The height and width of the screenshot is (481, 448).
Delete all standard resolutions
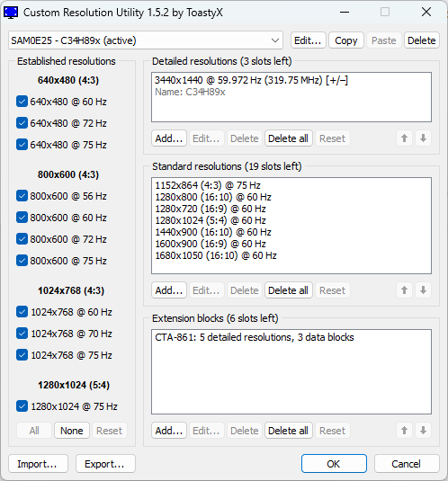pos(288,290)
